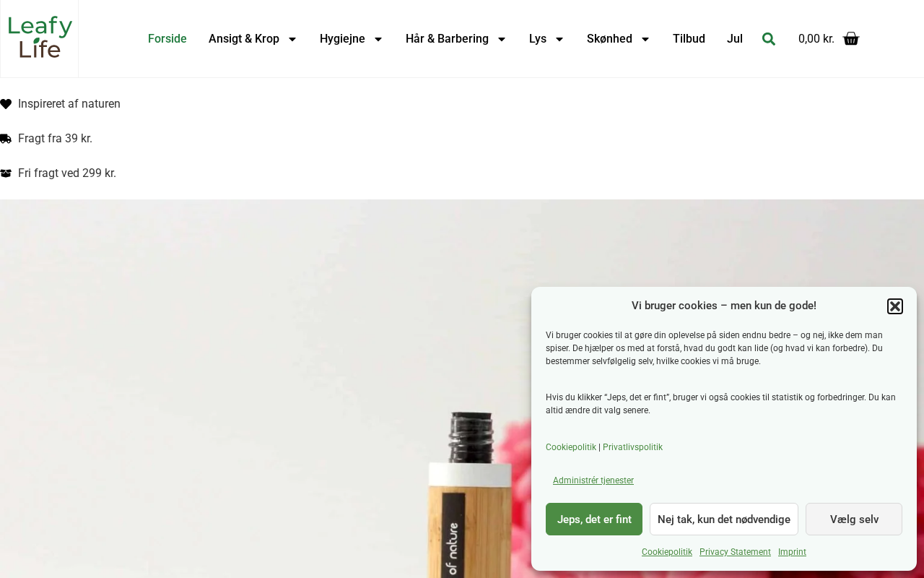Open the Administrér tjenester link
Screen dimensions: 924x578
[593, 480]
